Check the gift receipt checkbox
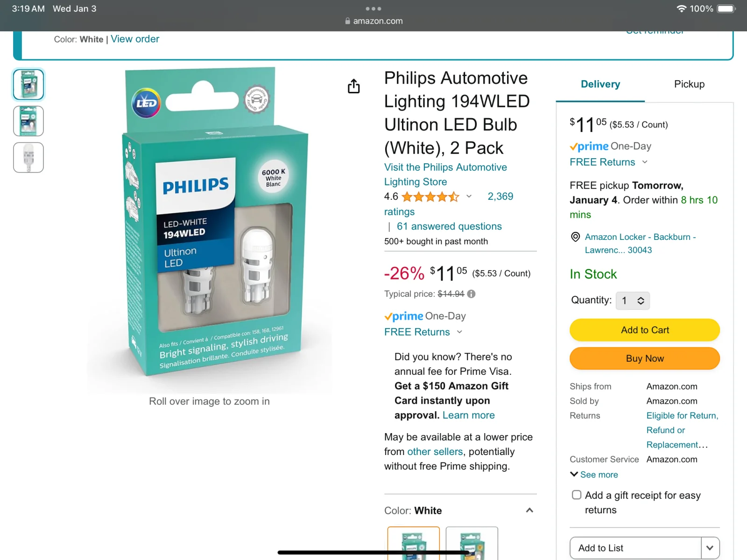The height and width of the screenshot is (560, 747). tap(577, 495)
